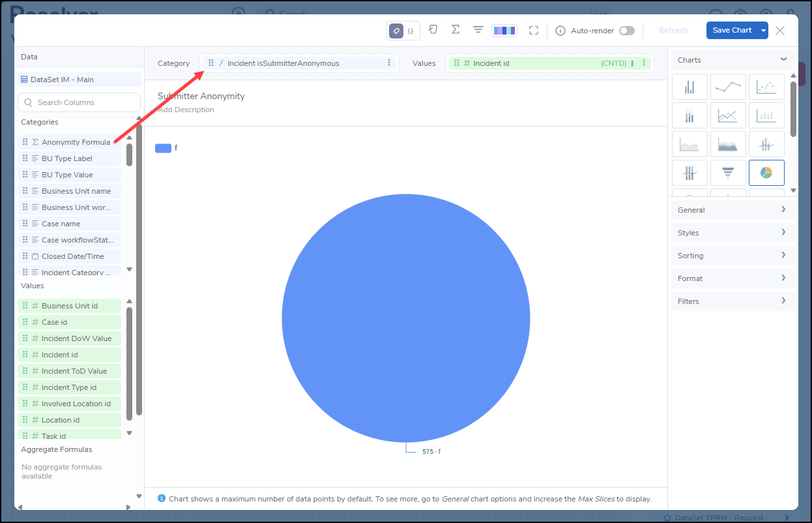Screen dimensions: 812x523
Task: Expand the Styles options section
Action: pos(733,233)
